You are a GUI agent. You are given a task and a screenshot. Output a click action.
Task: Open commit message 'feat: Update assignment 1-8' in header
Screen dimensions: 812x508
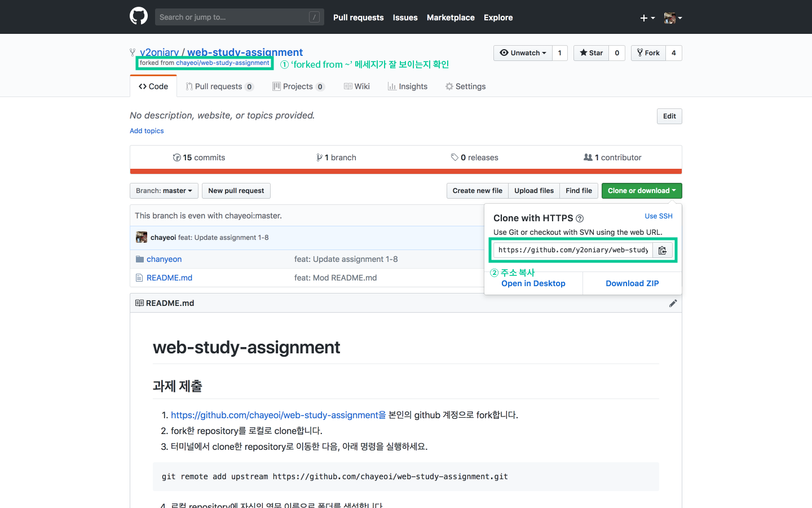click(x=223, y=238)
